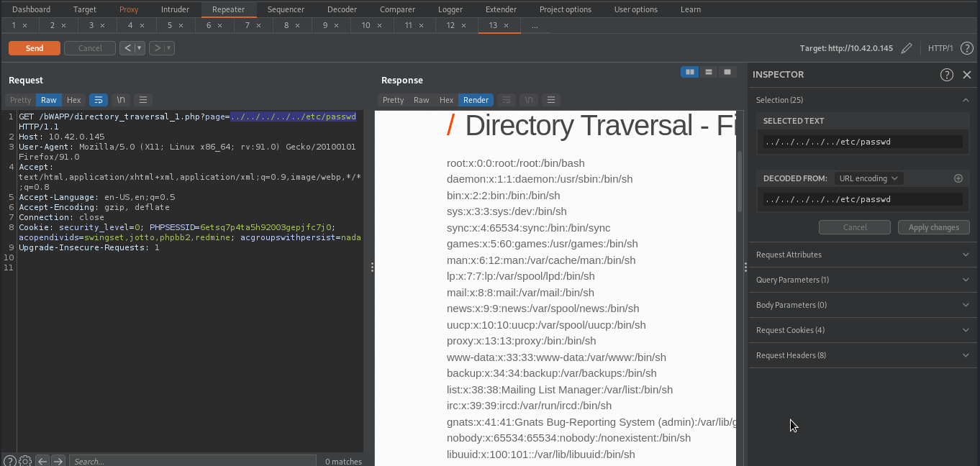Open Response panel hamburger menu

pos(551,100)
